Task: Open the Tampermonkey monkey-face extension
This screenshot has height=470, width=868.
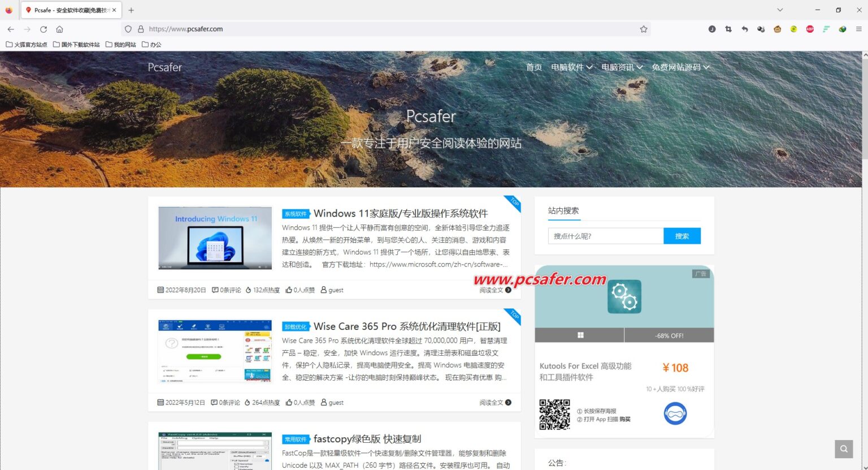Action: point(777,29)
